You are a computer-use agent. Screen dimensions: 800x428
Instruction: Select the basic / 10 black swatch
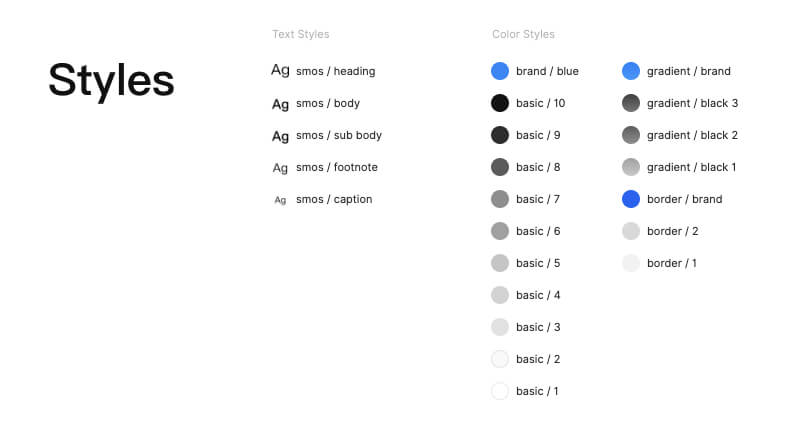501,103
